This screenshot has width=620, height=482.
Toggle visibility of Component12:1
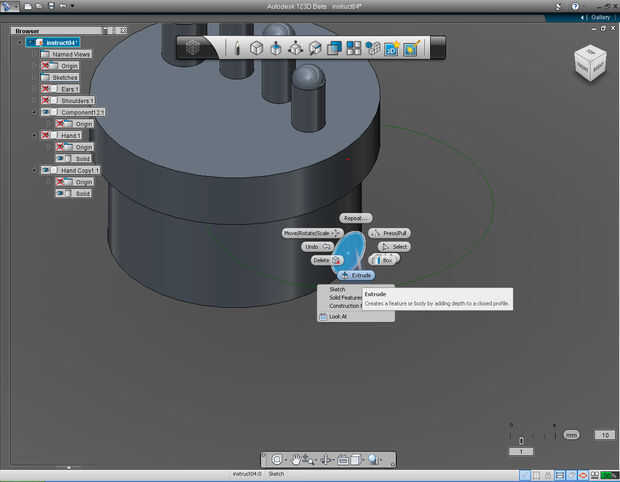click(46, 112)
